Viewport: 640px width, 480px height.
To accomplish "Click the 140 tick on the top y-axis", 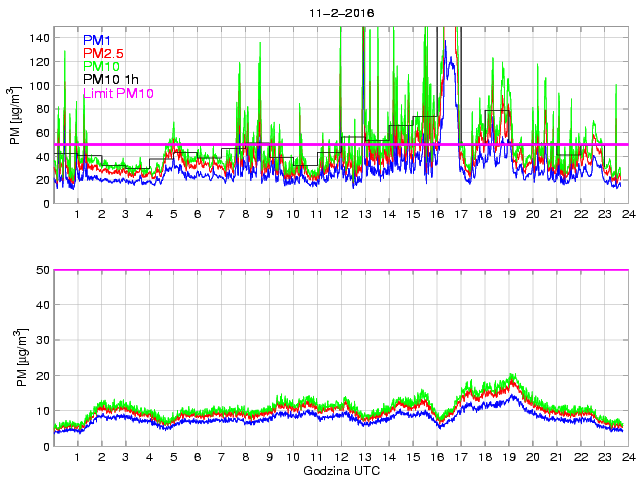I will (39, 38).
